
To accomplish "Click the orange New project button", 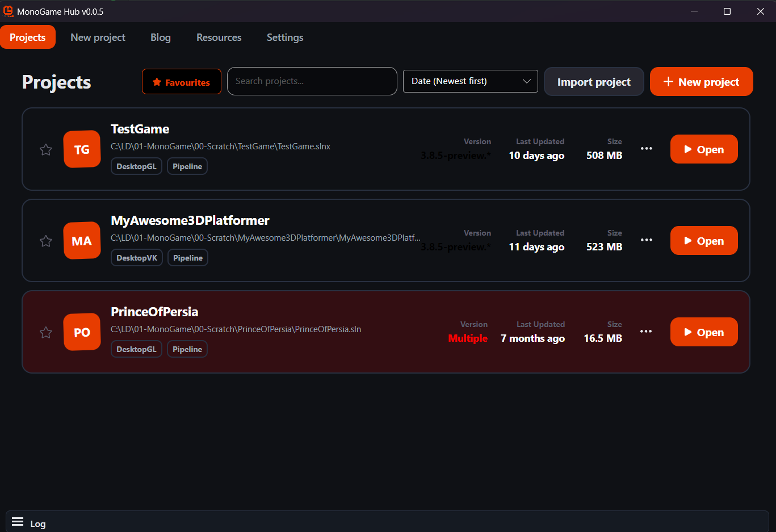I will click(702, 82).
